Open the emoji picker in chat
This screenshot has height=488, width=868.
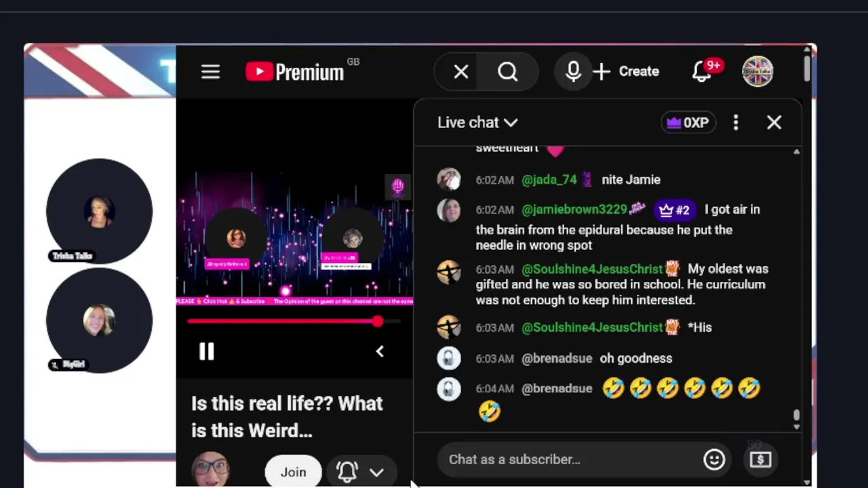714,460
